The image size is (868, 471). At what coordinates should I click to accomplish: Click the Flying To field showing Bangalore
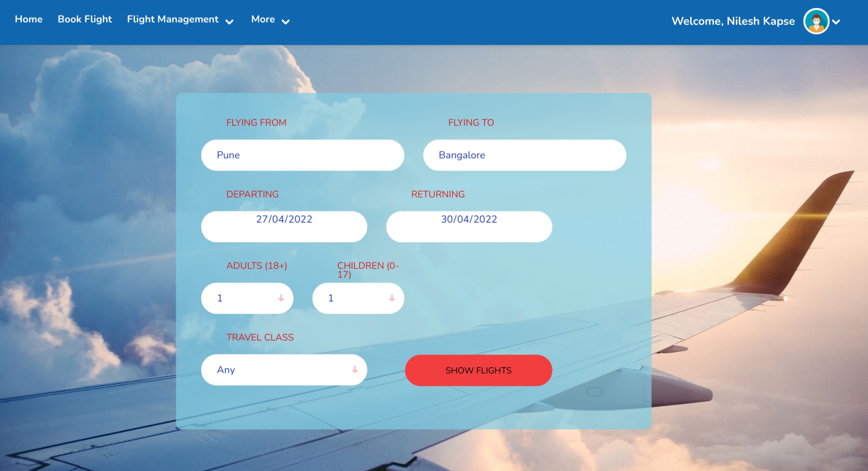524,155
